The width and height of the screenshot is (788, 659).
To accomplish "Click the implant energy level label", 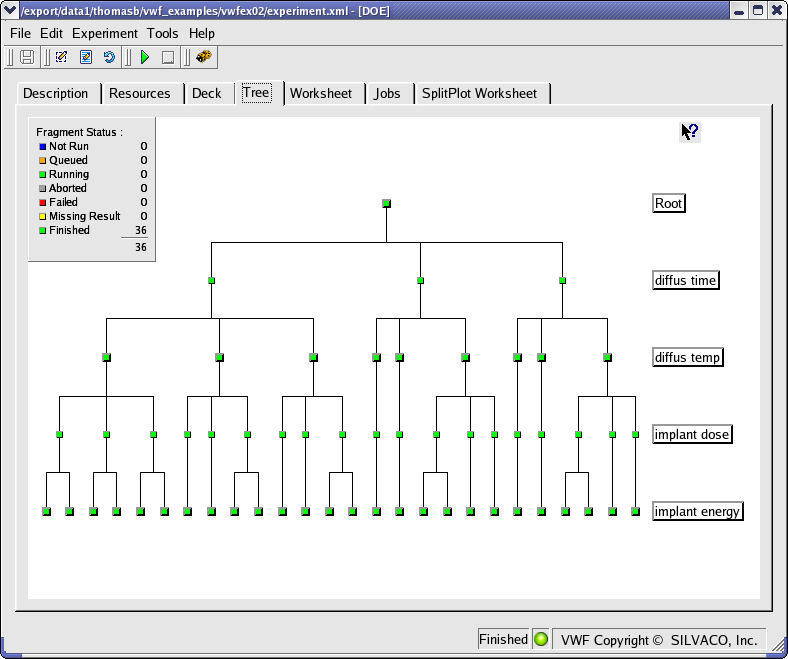I will (x=698, y=511).
